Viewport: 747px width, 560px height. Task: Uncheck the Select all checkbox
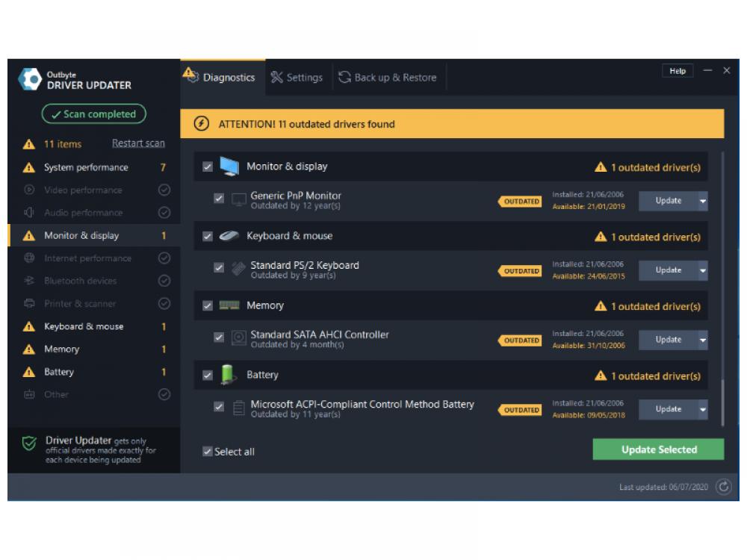[x=207, y=452]
